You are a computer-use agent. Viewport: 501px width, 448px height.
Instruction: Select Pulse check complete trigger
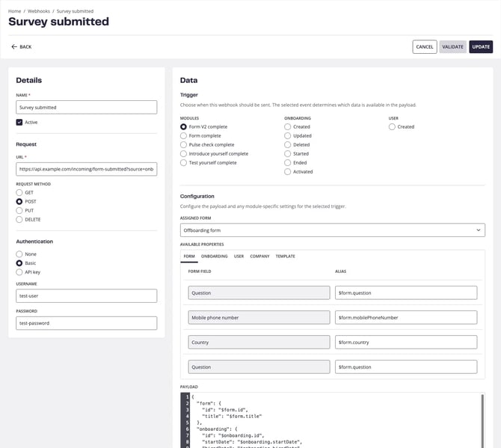(x=183, y=145)
